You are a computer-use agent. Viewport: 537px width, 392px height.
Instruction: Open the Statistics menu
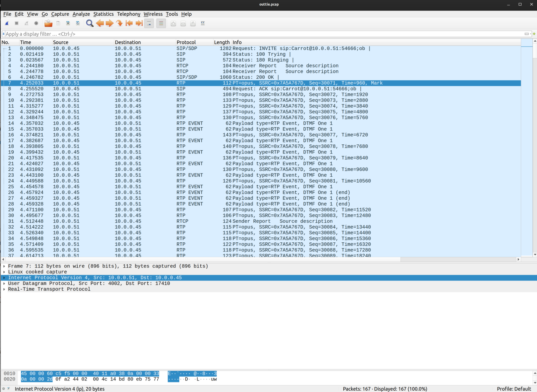[103, 14]
